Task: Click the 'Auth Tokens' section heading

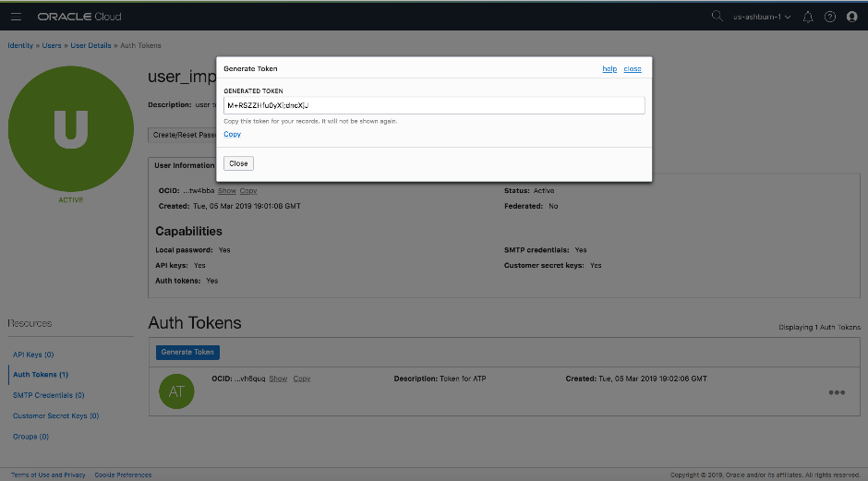Action: pyautogui.click(x=195, y=323)
